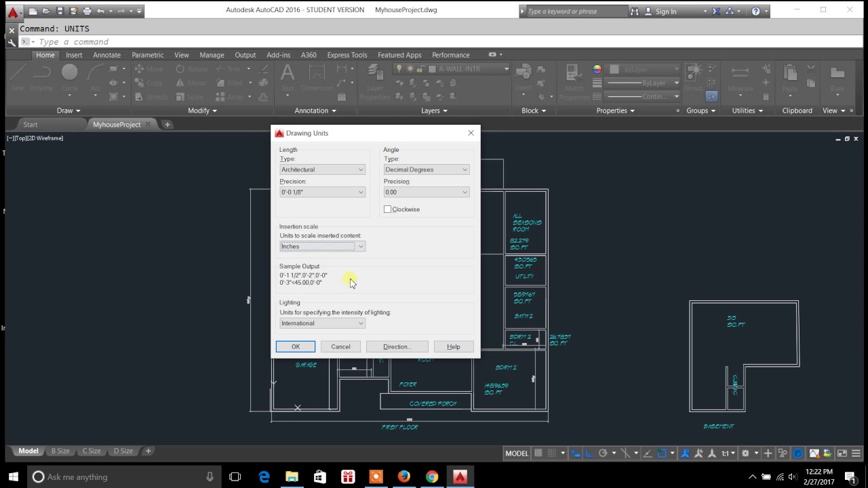Viewport: 868px width, 488px height.
Task: Toggle hardware acceleration blue circle icon
Action: (798, 453)
